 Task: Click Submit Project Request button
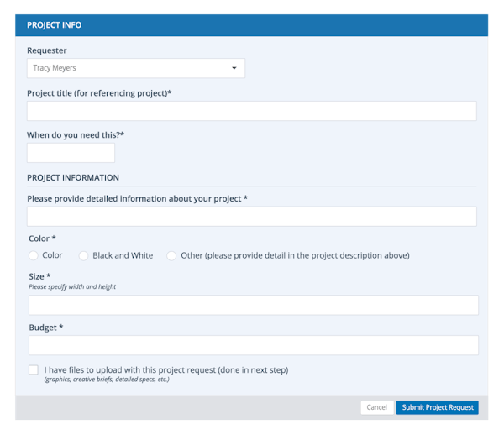(437, 407)
